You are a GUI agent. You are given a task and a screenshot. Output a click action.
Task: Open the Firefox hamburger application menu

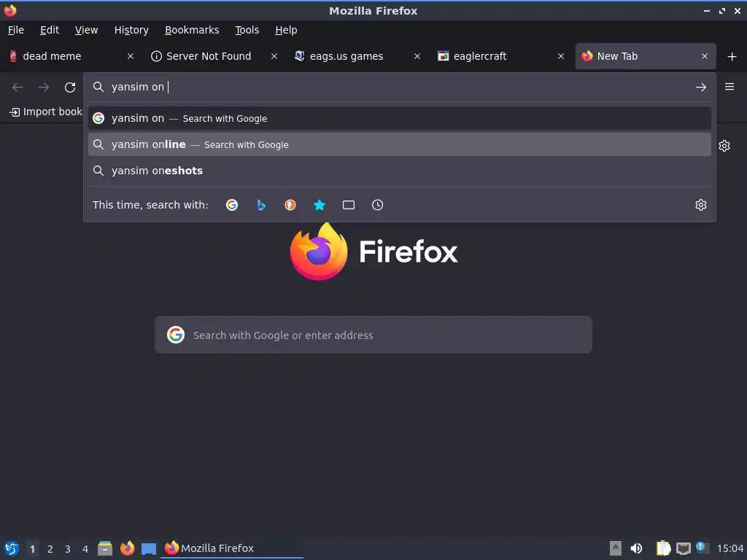coord(729,87)
